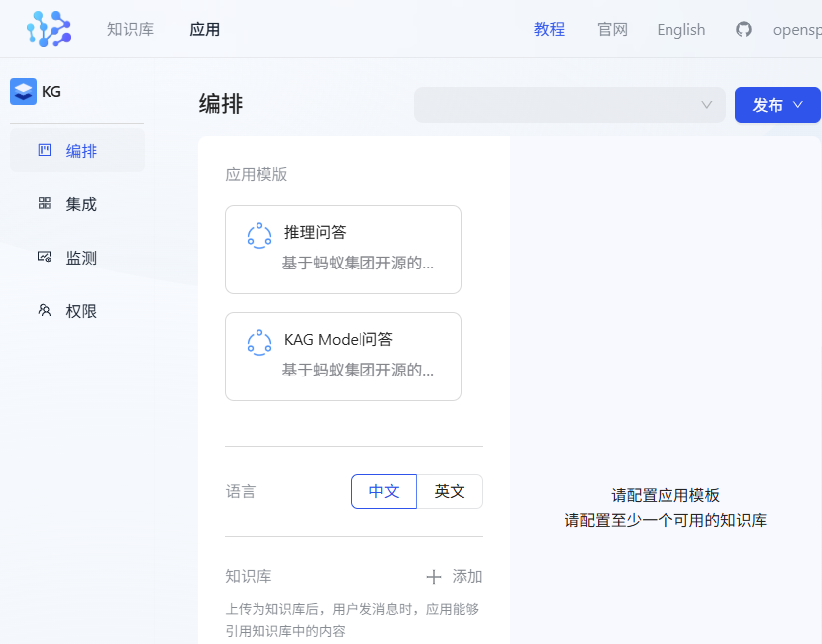Open the GitHub icon link

(x=744, y=30)
